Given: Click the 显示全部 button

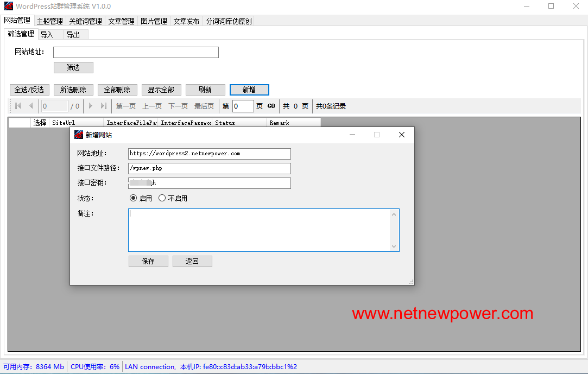Looking at the screenshot, I should (x=161, y=90).
